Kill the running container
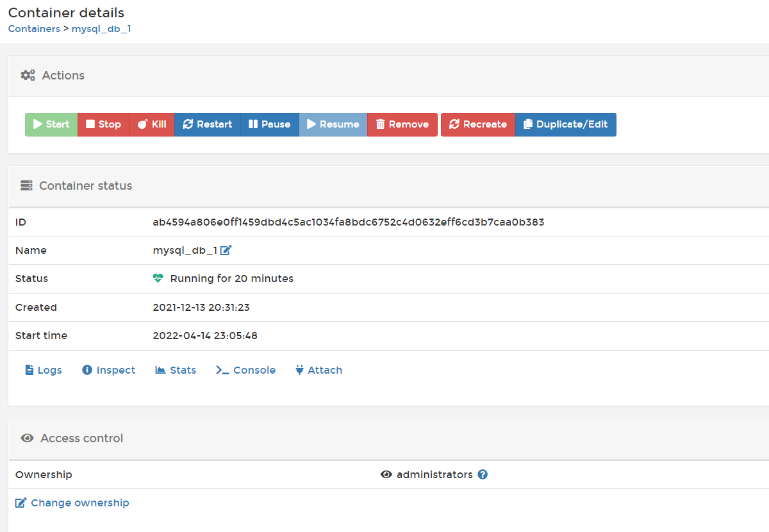 [152, 124]
